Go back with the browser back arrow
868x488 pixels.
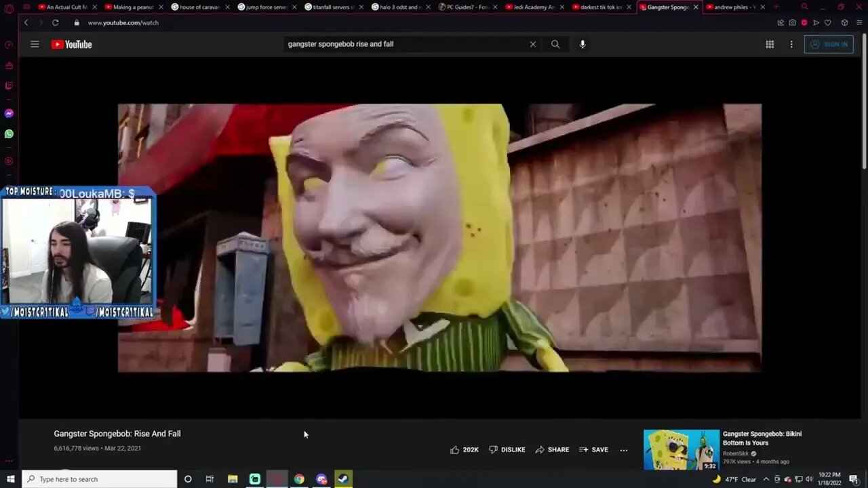(x=26, y=22)
